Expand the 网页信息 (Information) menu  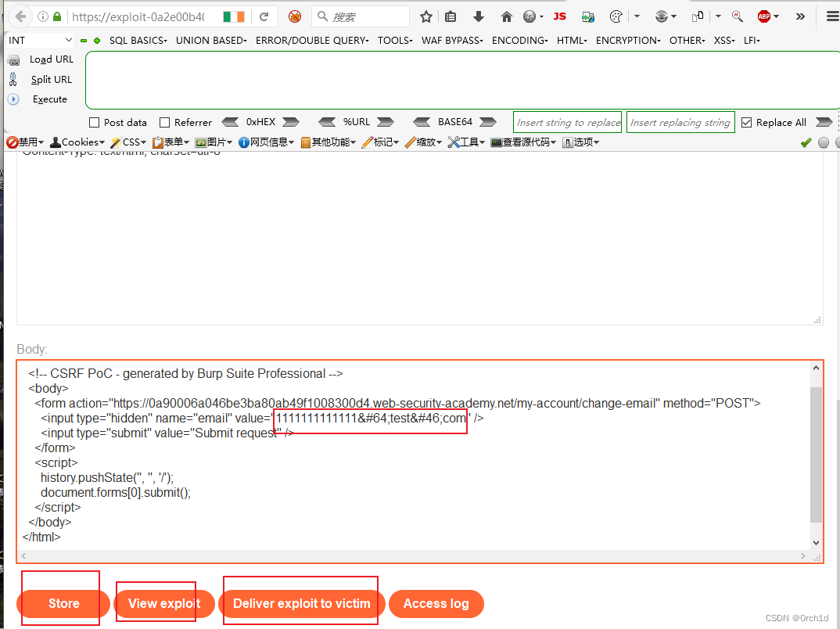tap(266, 142)
